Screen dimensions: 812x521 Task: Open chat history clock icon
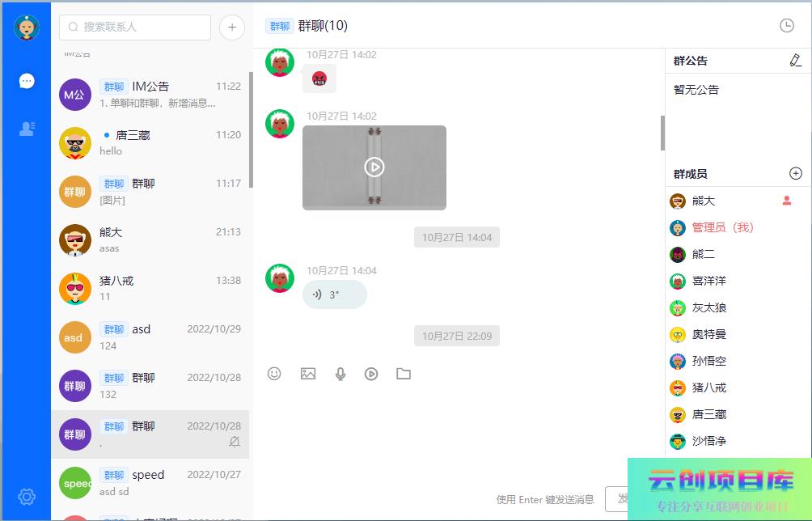coord(787,26)
